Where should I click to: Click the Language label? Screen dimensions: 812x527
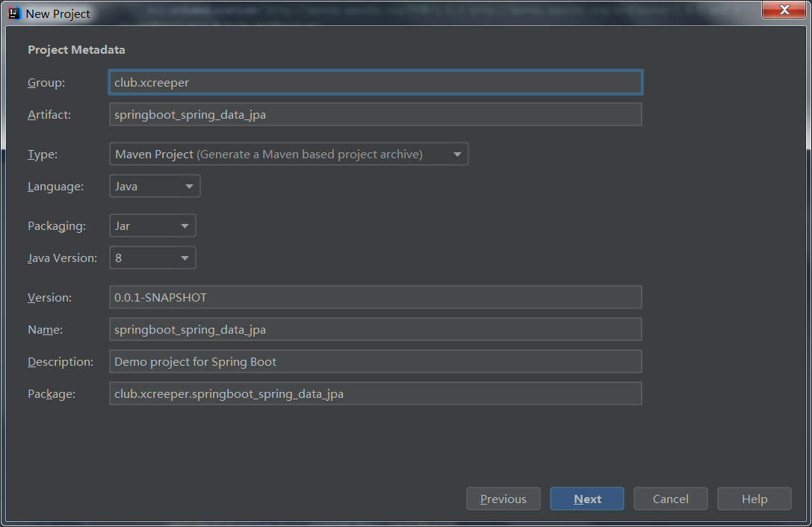[55, 187]
